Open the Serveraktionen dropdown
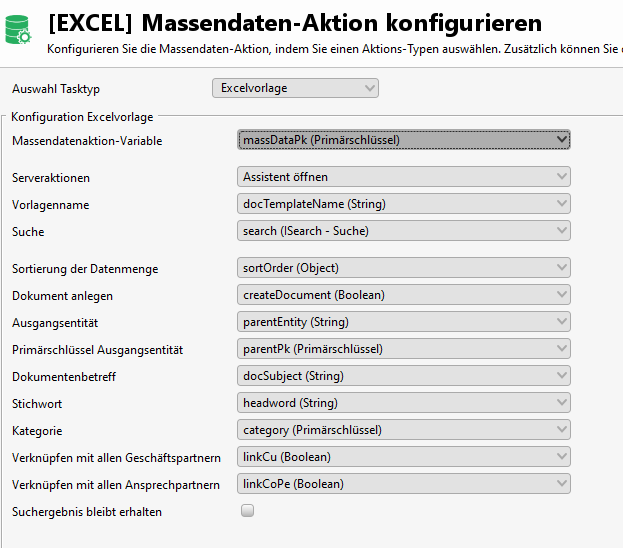Screen dimensions: 623x548 404,177
